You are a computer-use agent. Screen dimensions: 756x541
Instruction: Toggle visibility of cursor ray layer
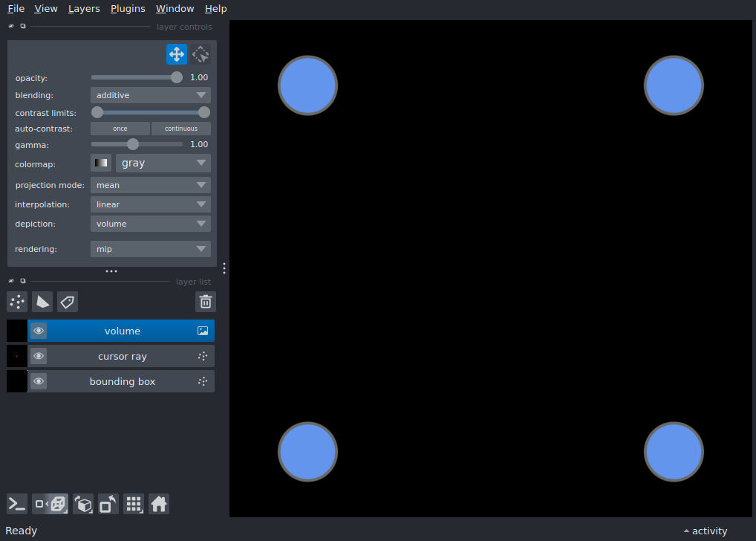coord(39,357)
